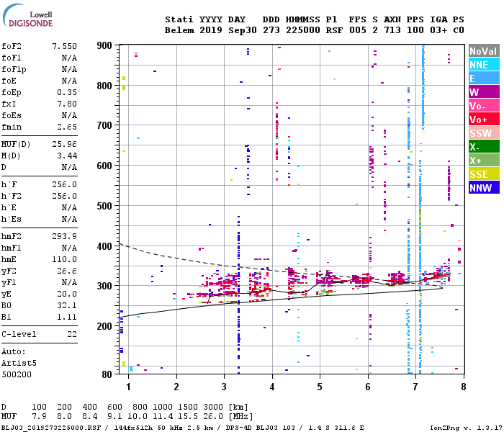Select the foEp value 0.35
Image resolution: width=504 pixels, height=432 pixels.
[67, 93]
